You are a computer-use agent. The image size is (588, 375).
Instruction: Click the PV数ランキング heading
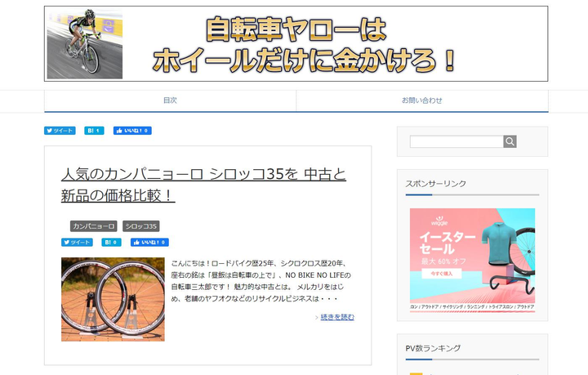pyautogui.click(x=433, y=348)
